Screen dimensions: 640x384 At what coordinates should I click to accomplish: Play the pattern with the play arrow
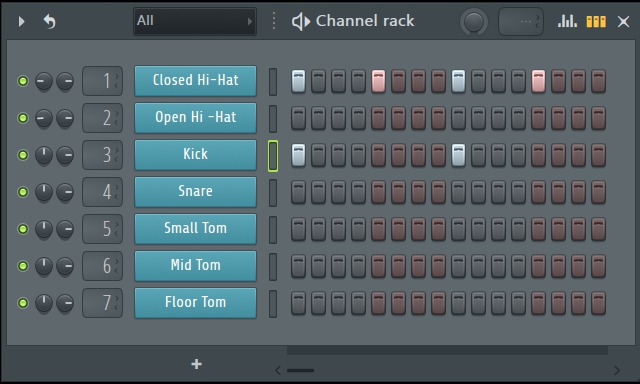coord(21,21)
